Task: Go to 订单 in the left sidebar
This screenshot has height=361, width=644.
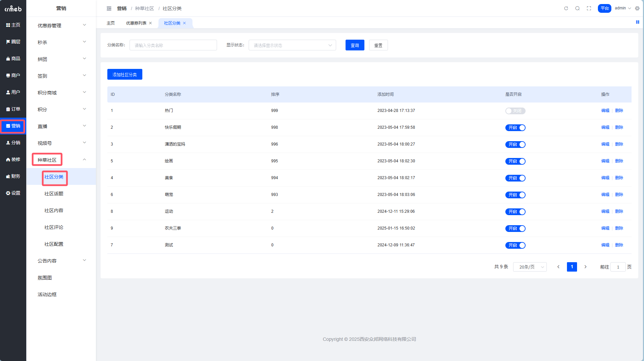Action: click(x=13, y=109)
